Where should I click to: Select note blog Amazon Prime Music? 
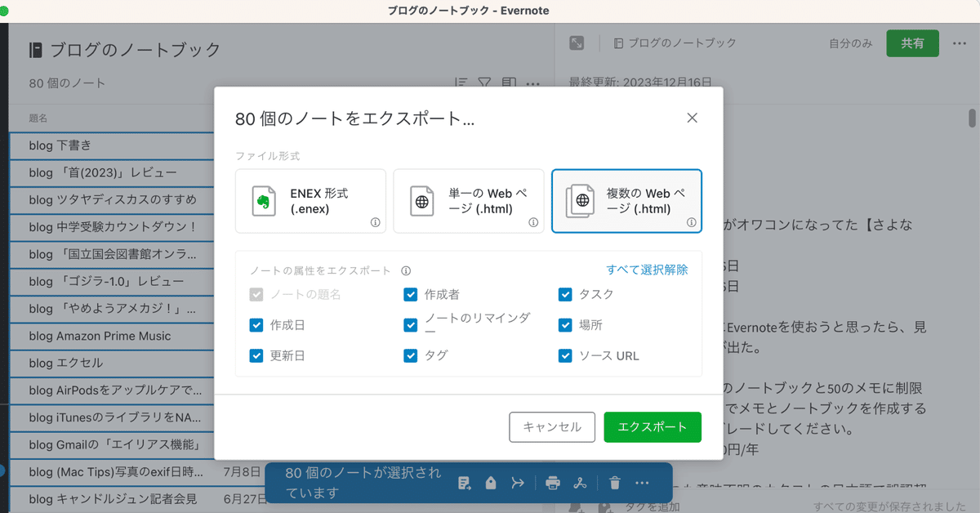[x=112, y=336]
